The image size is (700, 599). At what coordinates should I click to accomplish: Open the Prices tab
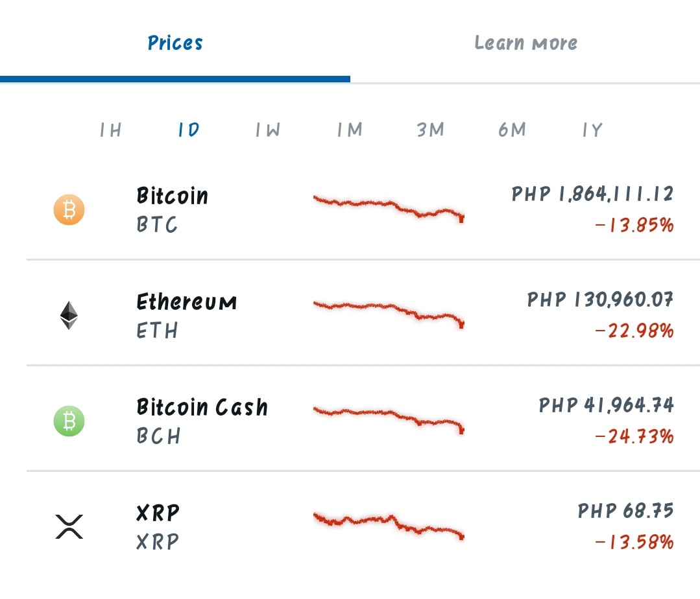175,43
